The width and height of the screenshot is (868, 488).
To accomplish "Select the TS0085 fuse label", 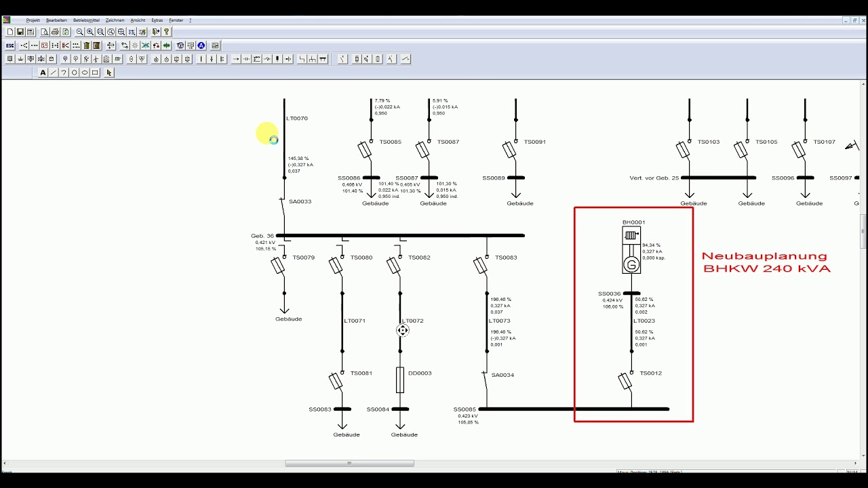I will [391, 142].
